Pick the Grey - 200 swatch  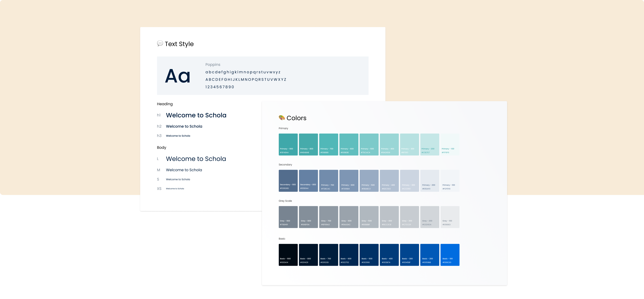[x=430, y=217]
